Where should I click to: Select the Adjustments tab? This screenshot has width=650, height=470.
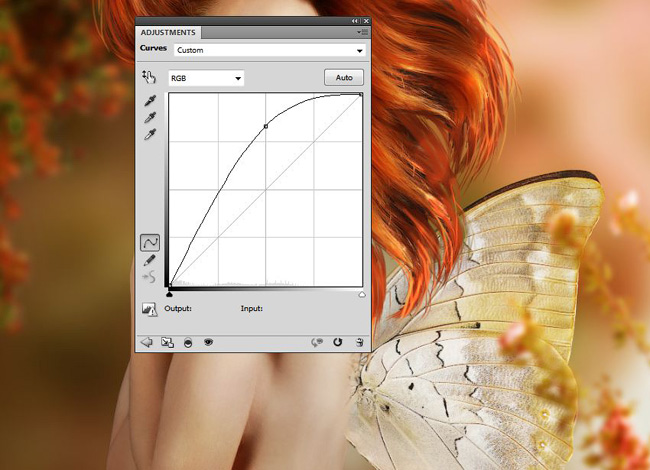pos(168,32)
